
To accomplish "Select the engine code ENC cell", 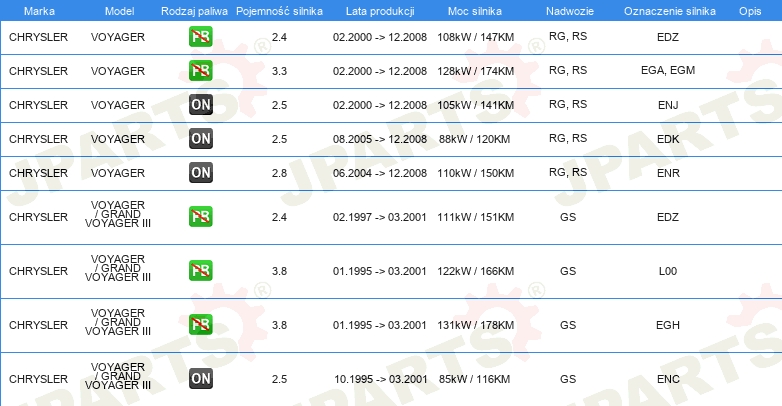I will pyautogui.click(x=668, y=379).
